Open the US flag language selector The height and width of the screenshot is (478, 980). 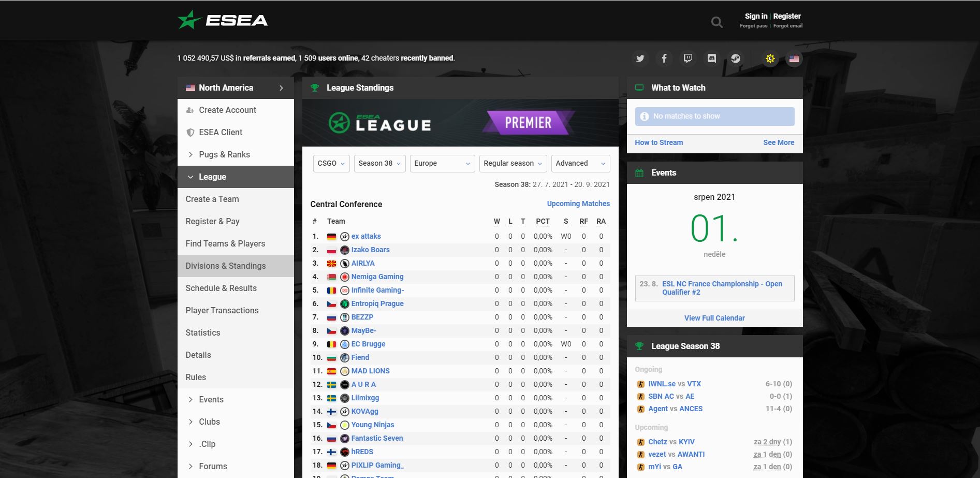coord(794,59)
